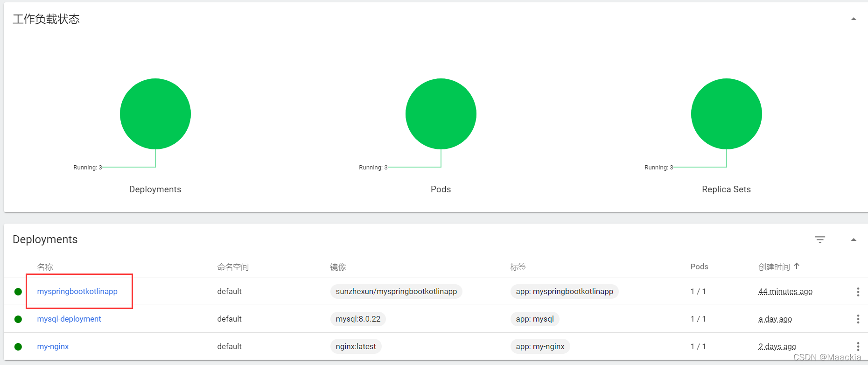Click the Deployments section title
Image resolution: width=868 pixels, height=365 pixels.
point(45,239)
